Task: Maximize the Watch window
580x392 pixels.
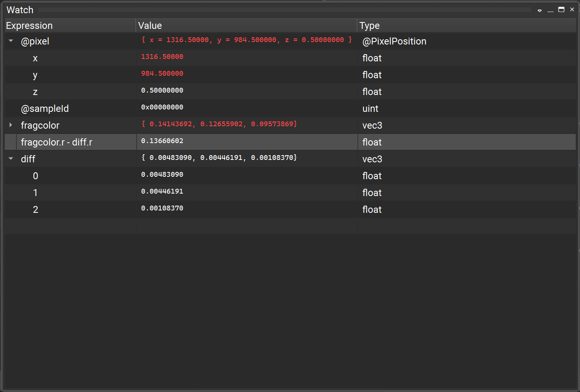Action: [x=561, y=10]
